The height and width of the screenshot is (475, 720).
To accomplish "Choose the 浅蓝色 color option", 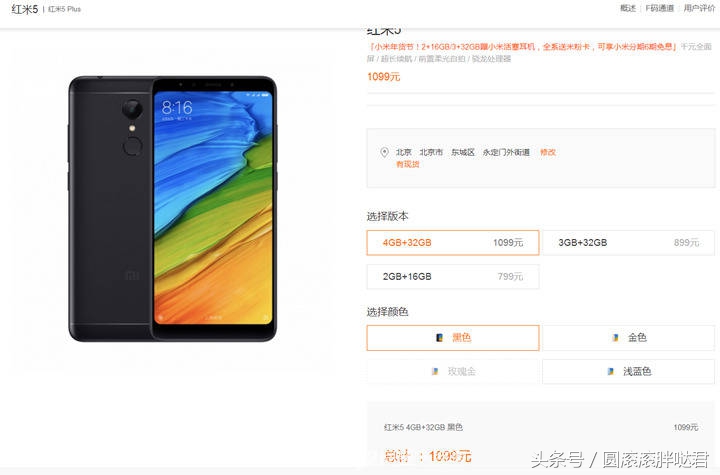I will coord(629,371).
